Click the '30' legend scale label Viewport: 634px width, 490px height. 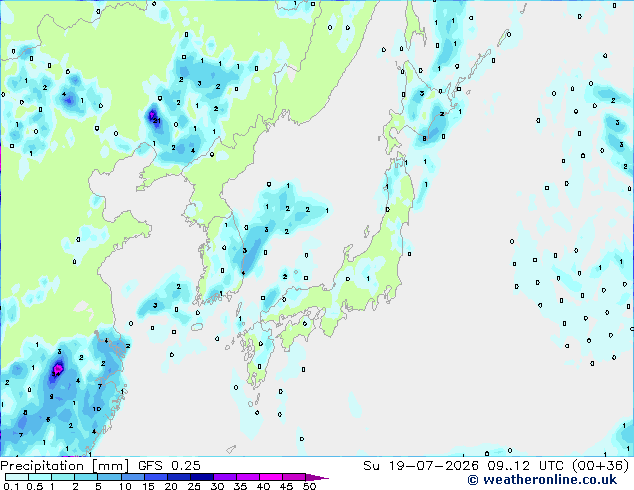tap(217, 486)
